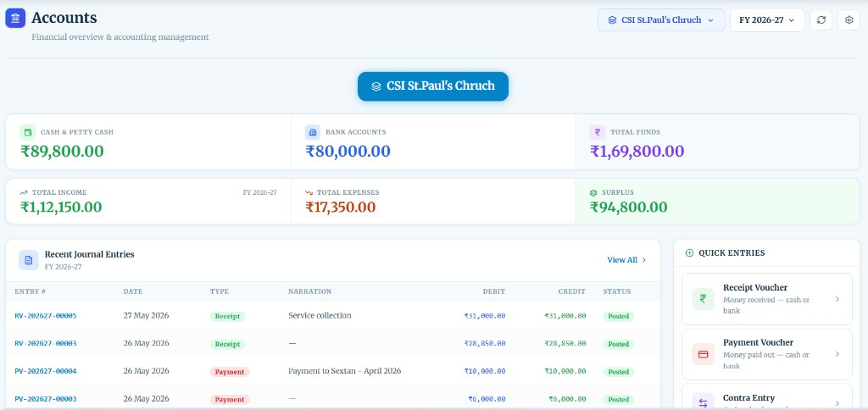Click the ₹89,800.00 cash amount

click(x=62, y=152)
